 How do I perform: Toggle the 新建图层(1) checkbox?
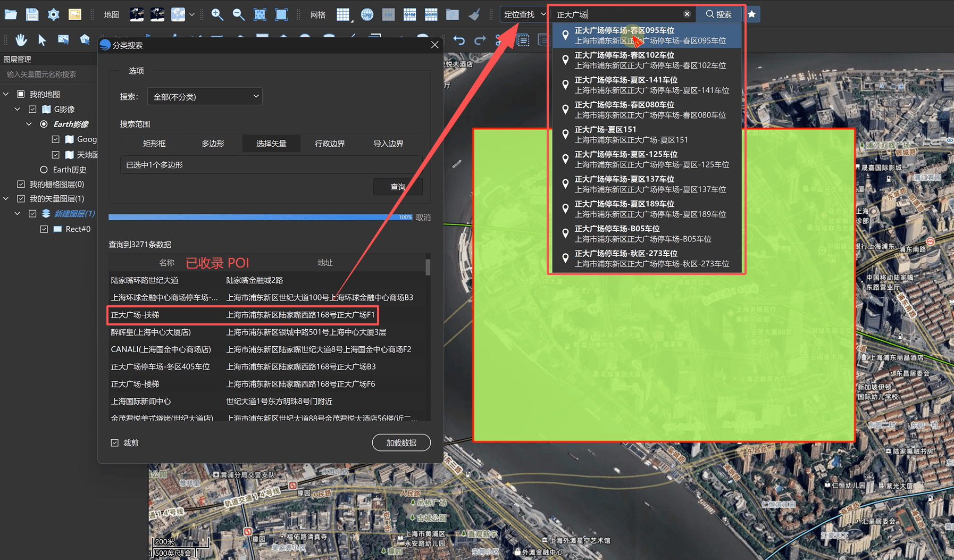(32, 213)
